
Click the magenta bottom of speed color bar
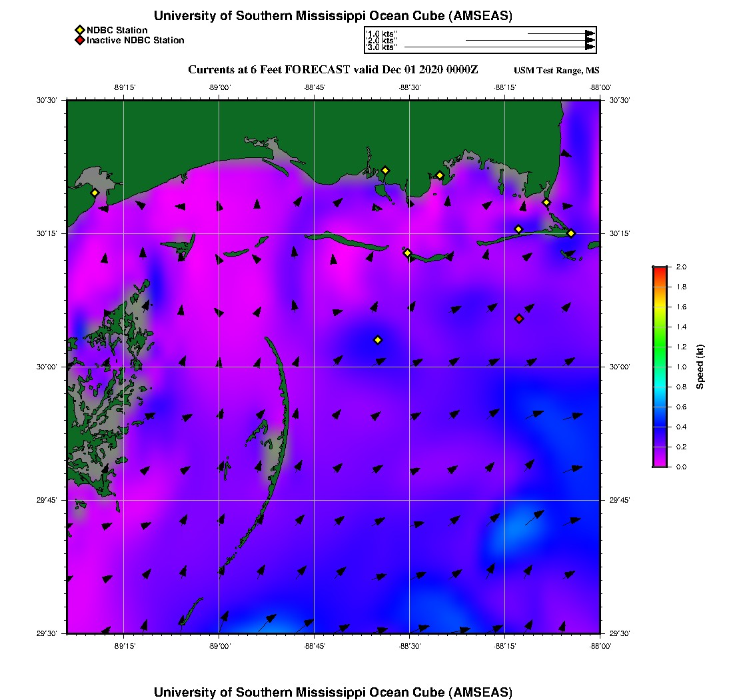(x=659, y=462)
